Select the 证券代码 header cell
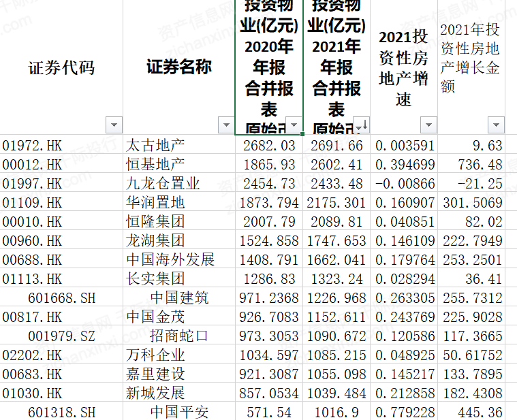This screenshot has height=420, width=517. tap(61, 67)
